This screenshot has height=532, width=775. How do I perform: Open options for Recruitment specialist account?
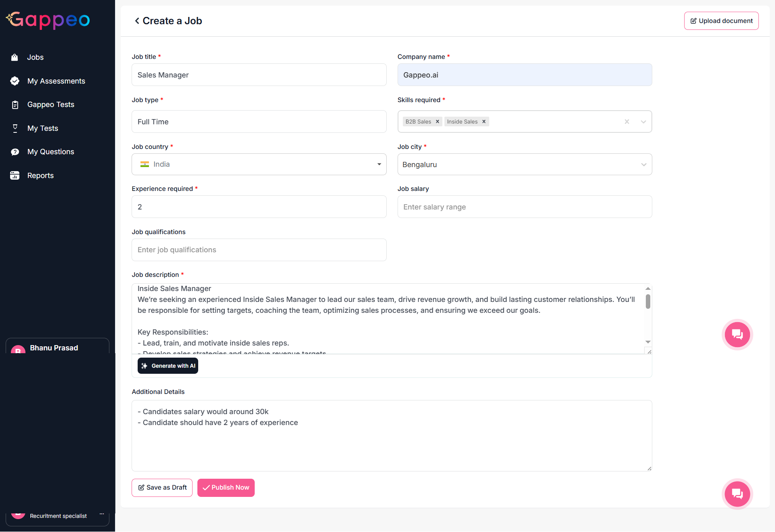(101, 513)
